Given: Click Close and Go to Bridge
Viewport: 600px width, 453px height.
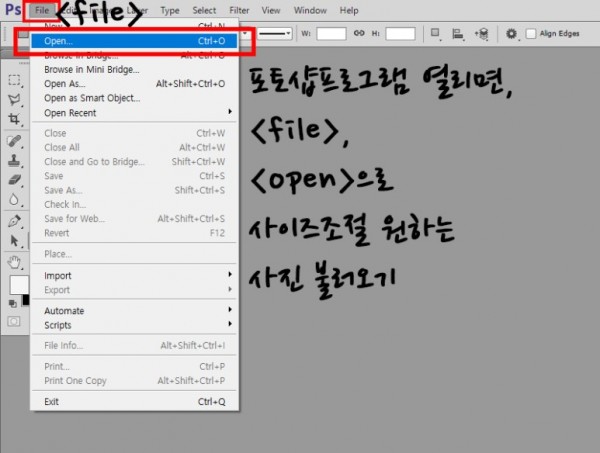Looking at the screenshot, I should [134, 161].
